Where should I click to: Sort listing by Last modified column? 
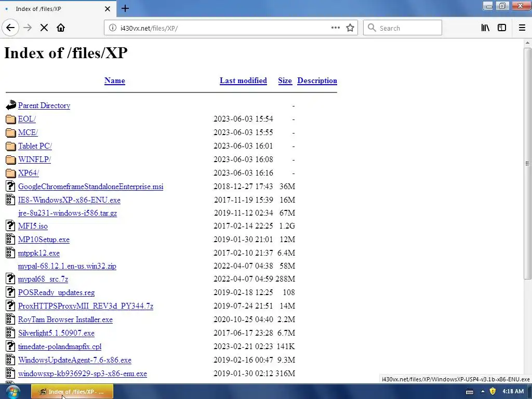(243, 81)
